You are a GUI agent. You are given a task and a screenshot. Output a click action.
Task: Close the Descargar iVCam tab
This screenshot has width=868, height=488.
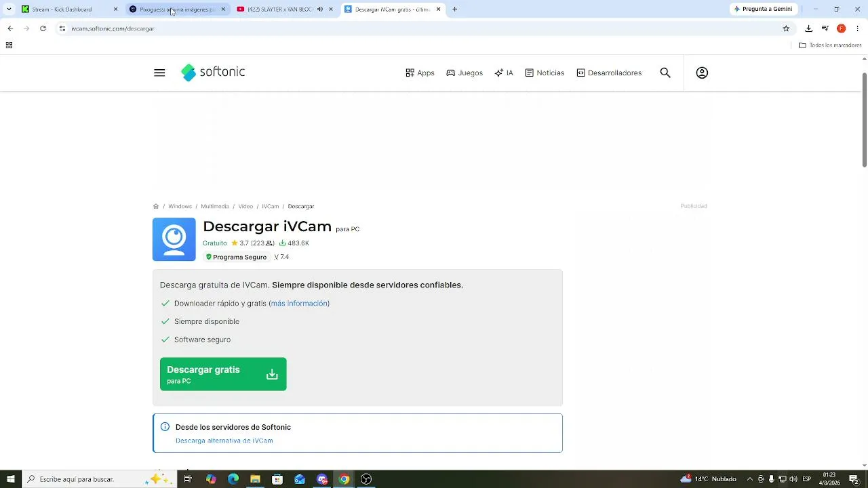(438, 9)
